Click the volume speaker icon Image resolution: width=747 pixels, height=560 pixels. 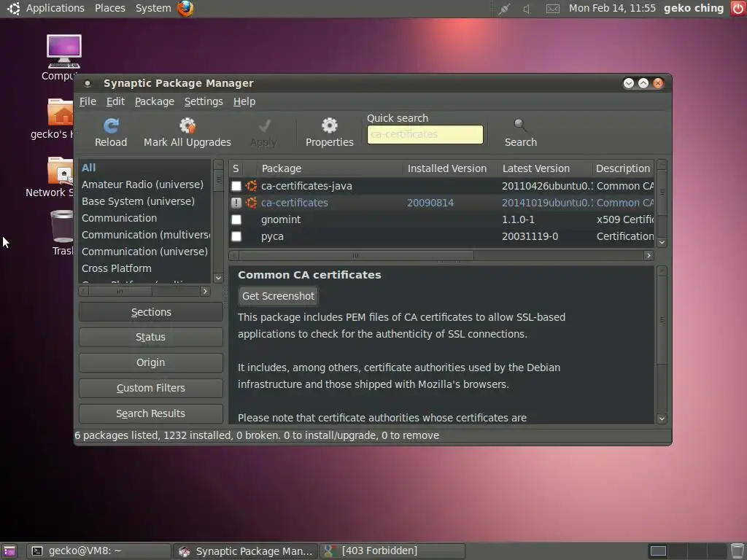click(527, 9)
